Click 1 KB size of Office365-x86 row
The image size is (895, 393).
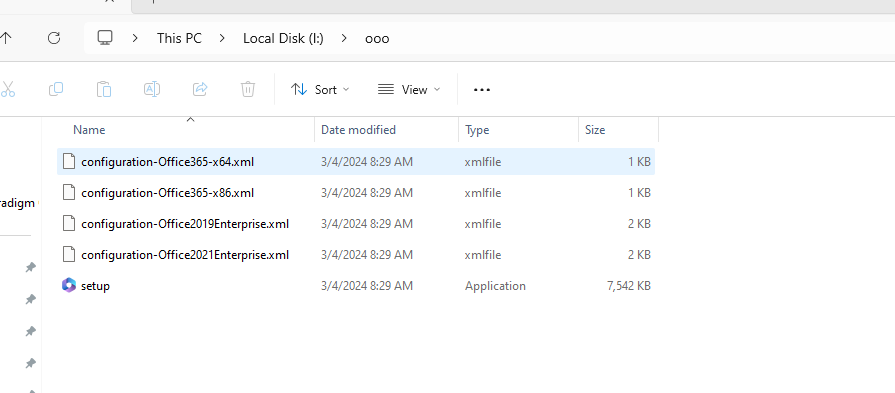point(639,193)
